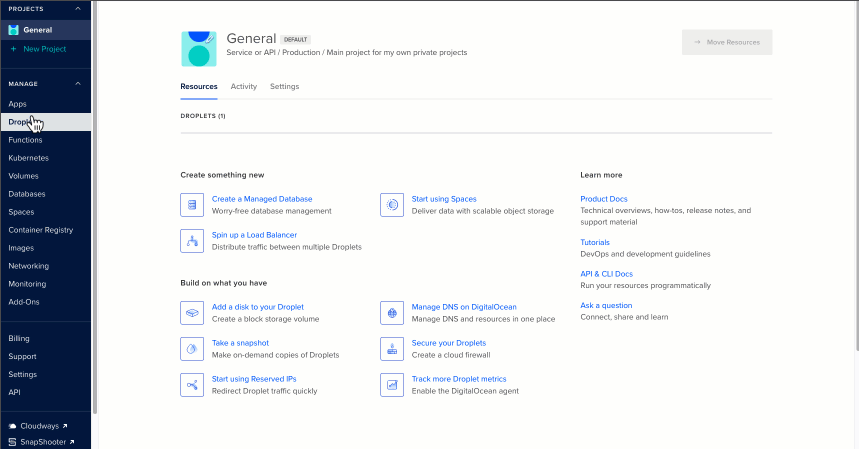This screenshot has width=859, height=449.
Task: Expand the Droplets (1) resource list
Action: (203, 116)
